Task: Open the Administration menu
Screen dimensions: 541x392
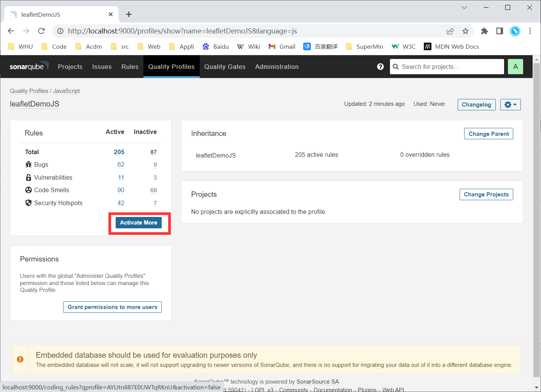Action: tap(277, 67)
